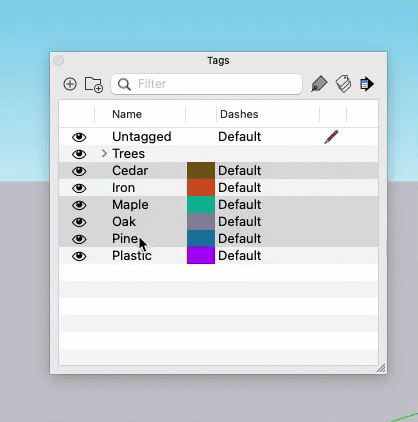418x422 pixels.
Task: Select the Maple tag name
Action: click(x=130, y=205)
